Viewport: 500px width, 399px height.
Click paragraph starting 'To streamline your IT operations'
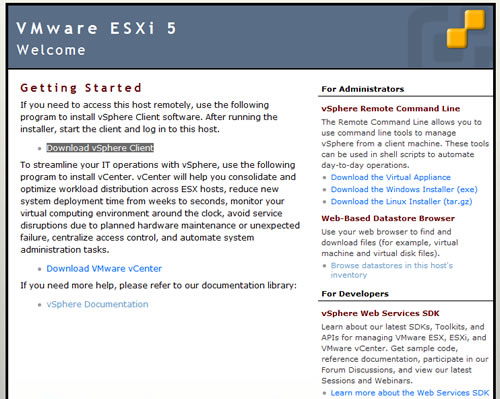tap(160, 207)
